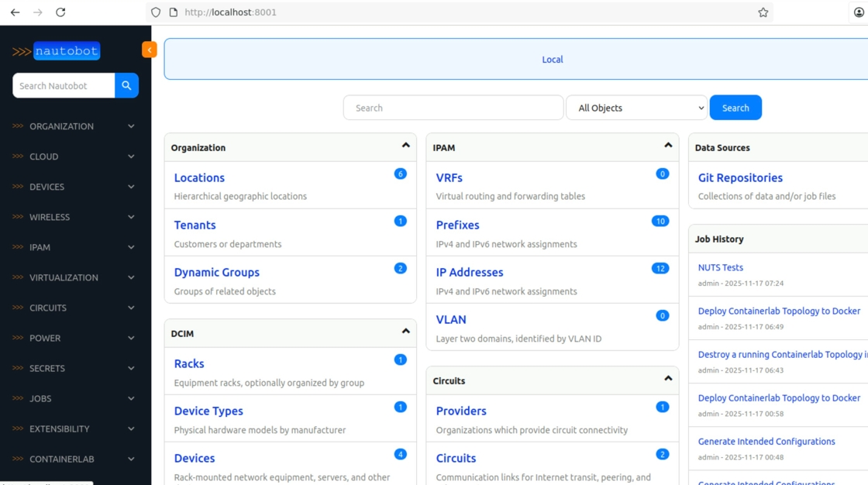Go back using the browser back arrow
This screenshot has height=485, width=868.
(x=15, y=12)
